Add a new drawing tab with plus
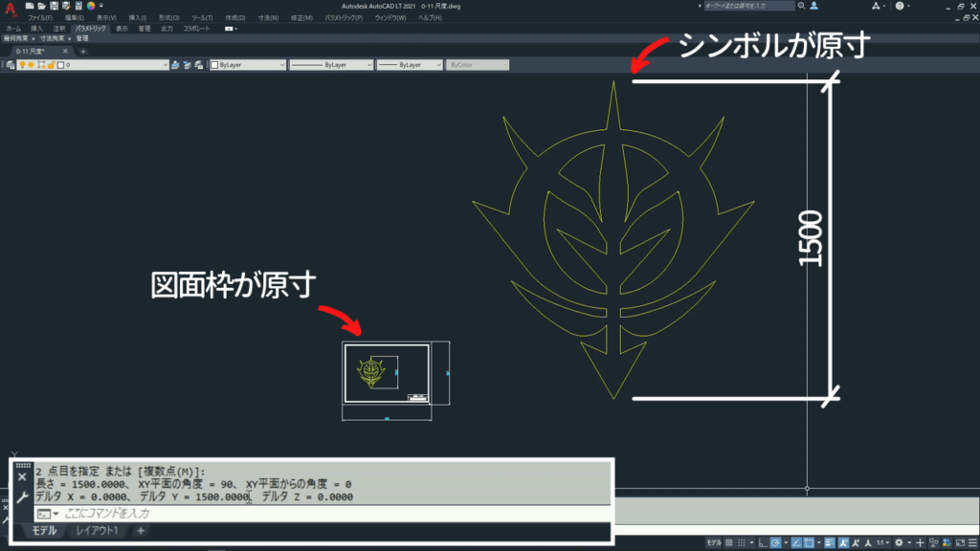 83,52
